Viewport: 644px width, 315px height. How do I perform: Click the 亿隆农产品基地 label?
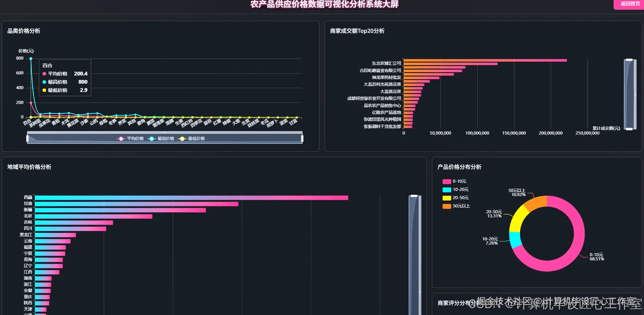[386, 113]
